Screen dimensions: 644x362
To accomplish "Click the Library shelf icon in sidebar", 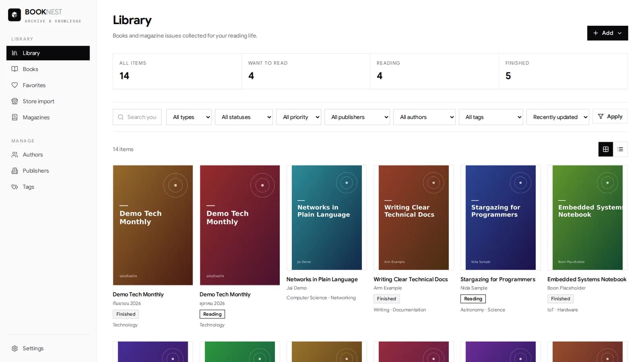I will coord(14,53).
